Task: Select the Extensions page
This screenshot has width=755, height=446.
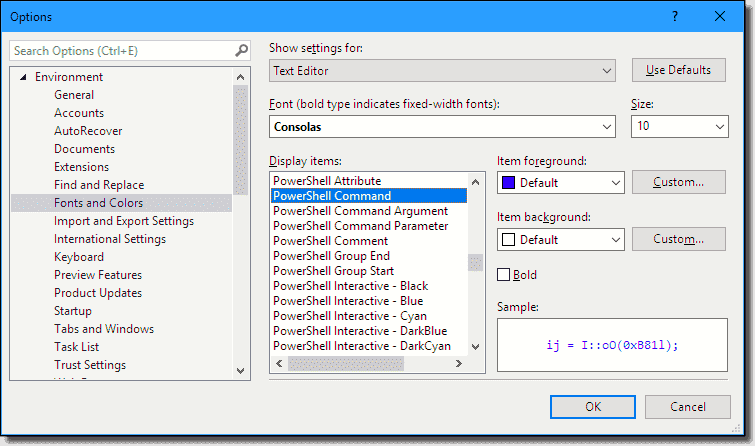Action: 81,167
